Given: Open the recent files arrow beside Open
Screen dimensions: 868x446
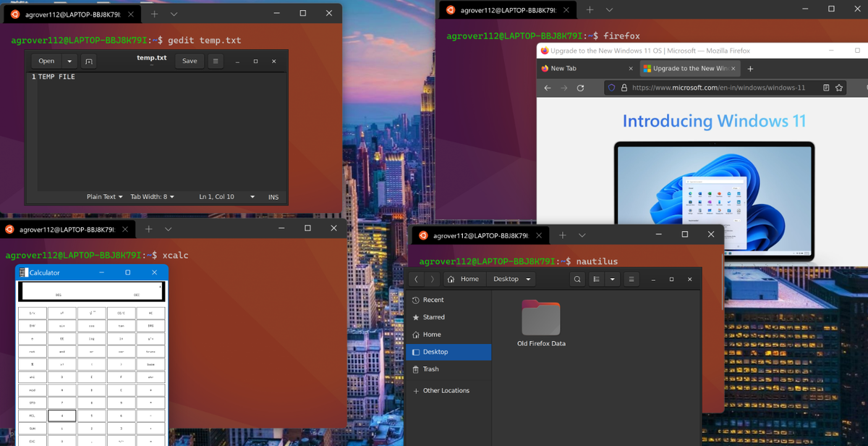Looking at the screenshot, I should (69, 62).
